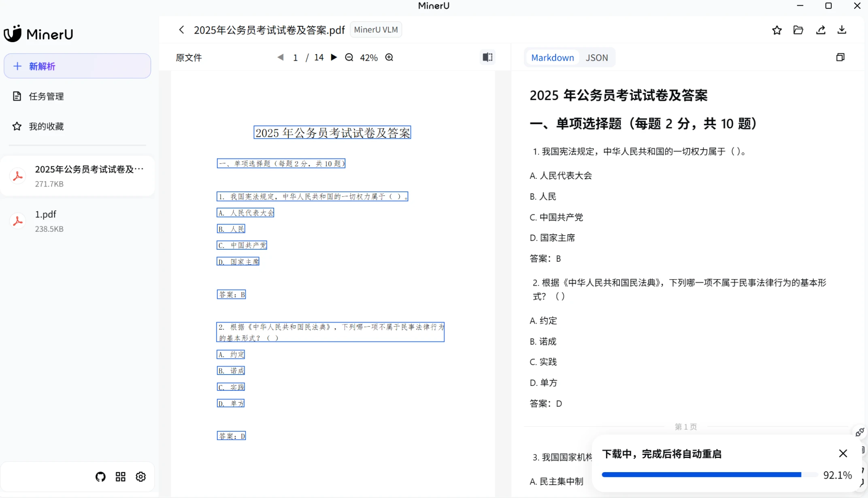
Task: Zoom out the PDF preview
Action: (349, 57)
